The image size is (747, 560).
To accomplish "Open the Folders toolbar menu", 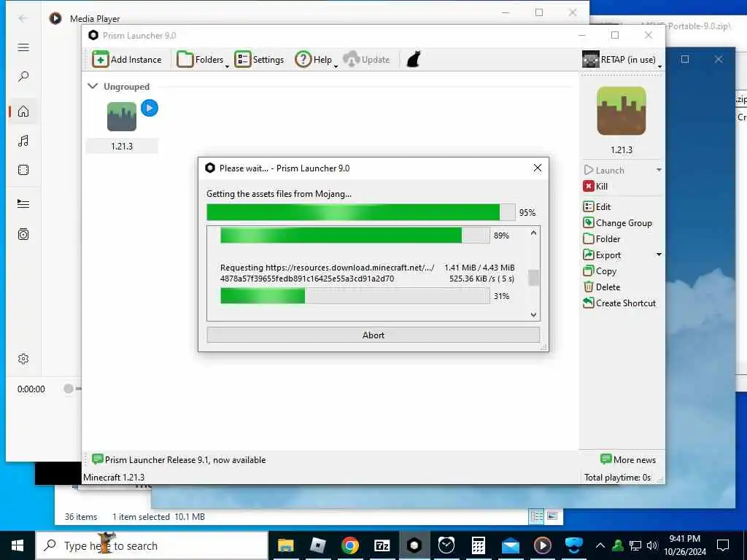I will [203, 60].
